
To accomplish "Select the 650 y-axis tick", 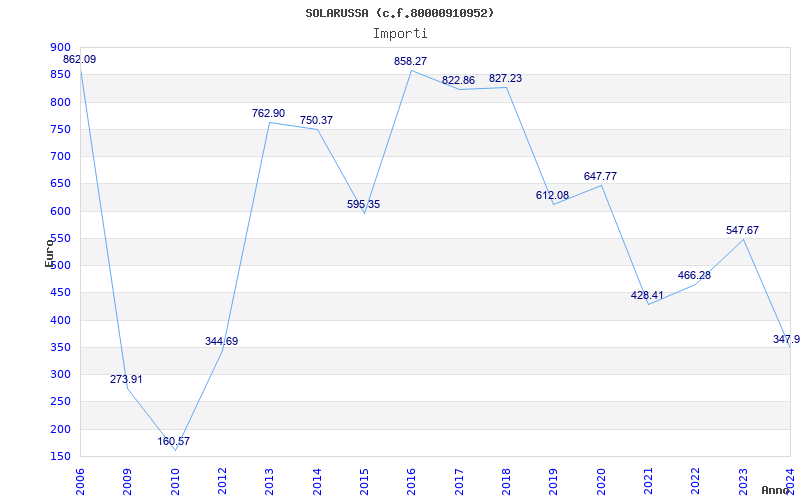I will click(60, 184).
